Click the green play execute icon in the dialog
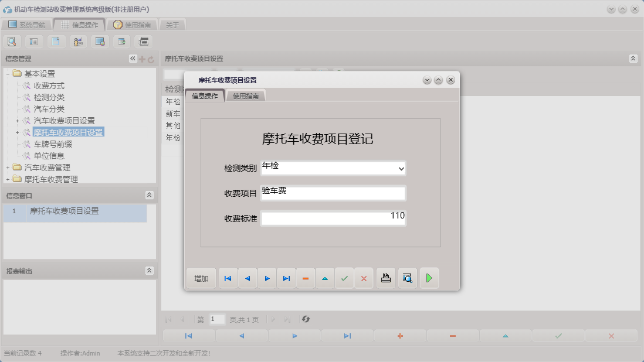The height and width of the screenshot is (362, 644). tap(429, 278)
